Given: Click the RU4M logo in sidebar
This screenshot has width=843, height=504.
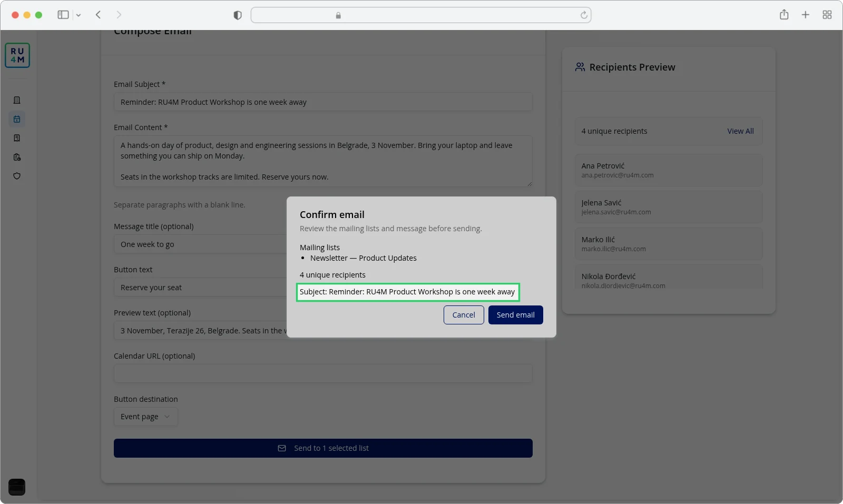Looking at the screenshot, I should pyautogui.click(x=17, y=55).
